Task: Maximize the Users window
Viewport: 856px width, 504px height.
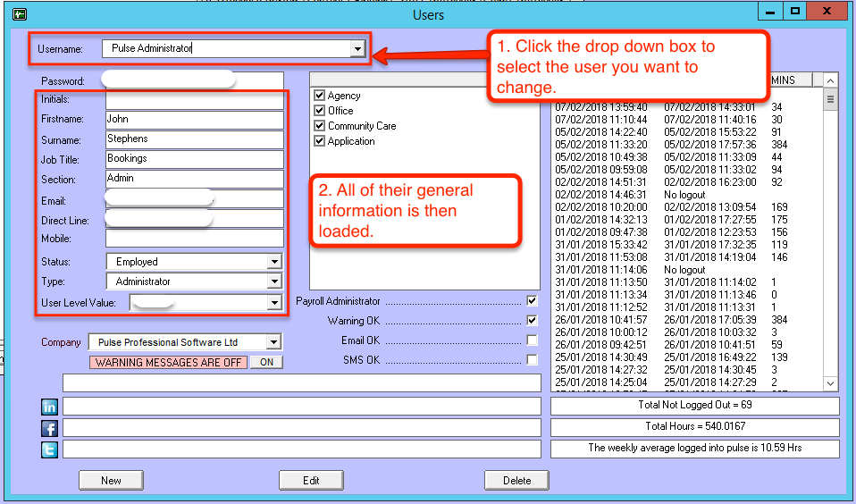Action: click(793, 13)
